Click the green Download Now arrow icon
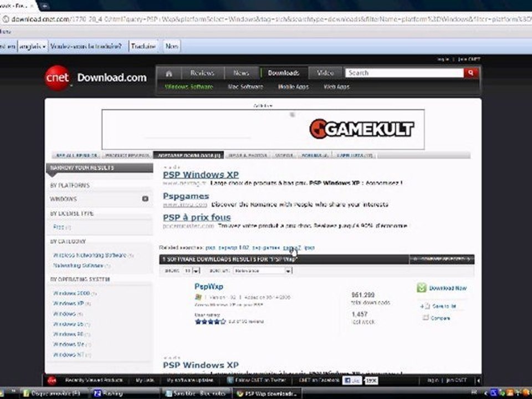Screen dimensions: 532x399 [421, 288]
